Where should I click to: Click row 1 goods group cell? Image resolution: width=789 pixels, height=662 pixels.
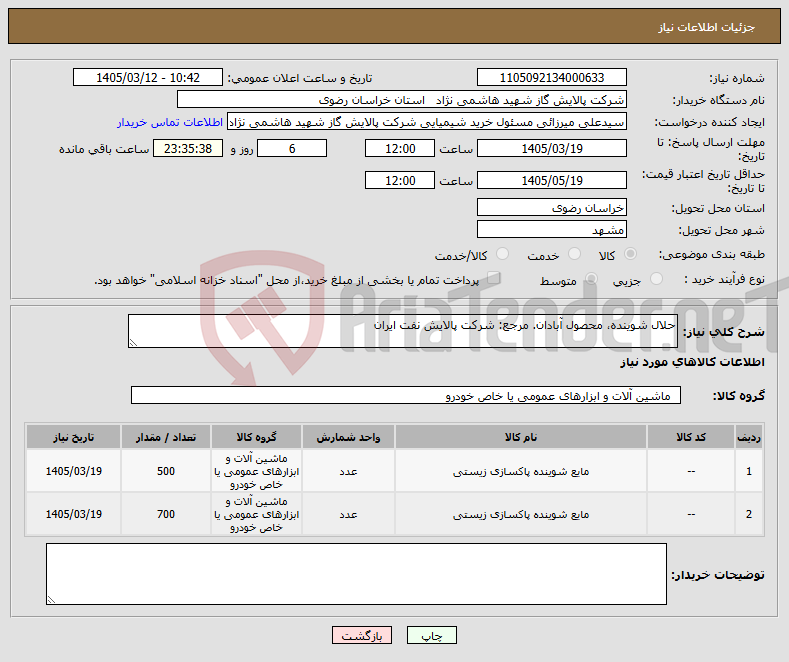[256, 471]
